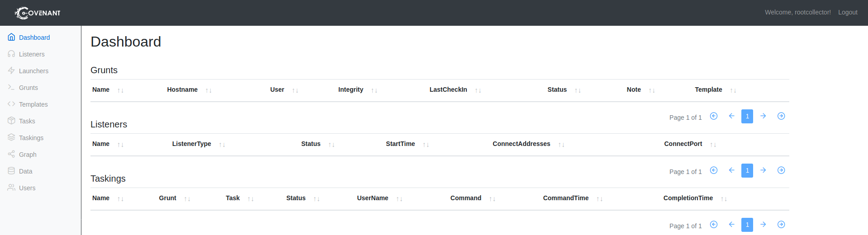Image resolution: width=868 pixels, height=235 pixels.
Task: Go to Grunts sidebar page
Action: (x=23, y=88)
